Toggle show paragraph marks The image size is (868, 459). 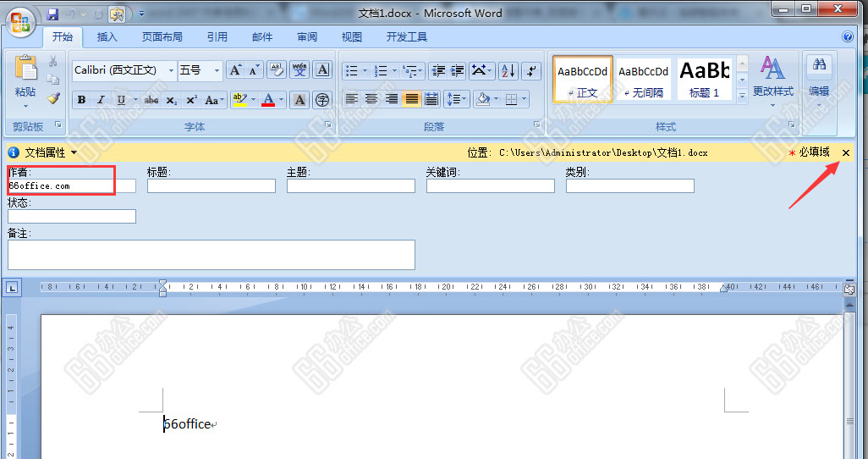(x=531, y=70)
